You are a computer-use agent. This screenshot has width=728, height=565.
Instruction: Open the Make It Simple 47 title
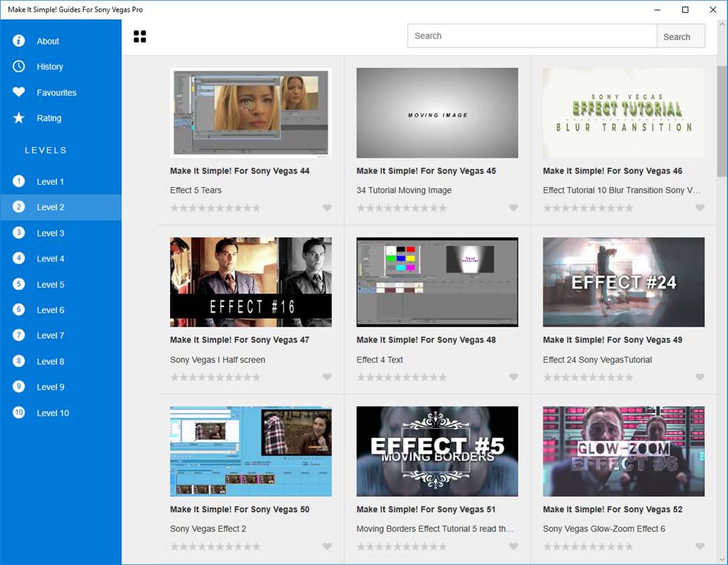point(239,340)
